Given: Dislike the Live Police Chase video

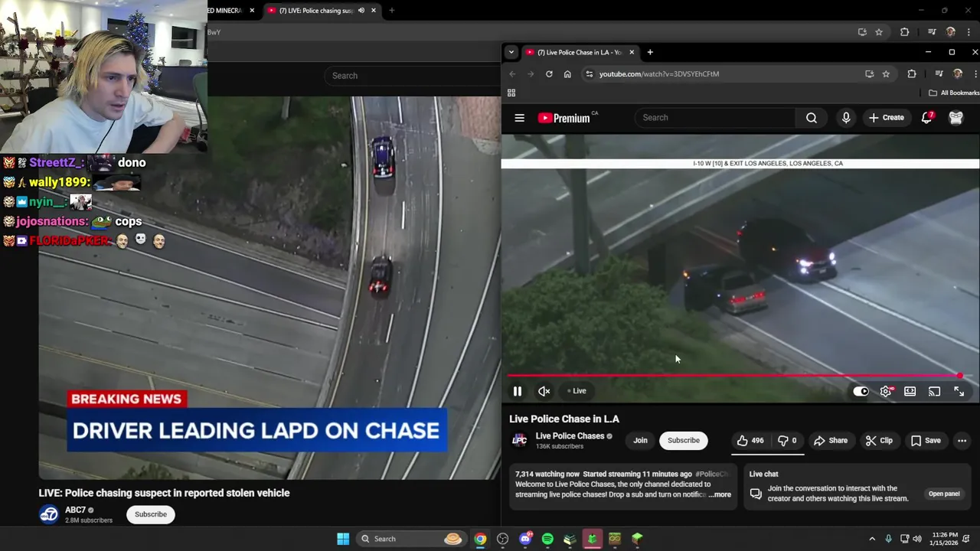Looking at the screenshot, I should (788, 441).
